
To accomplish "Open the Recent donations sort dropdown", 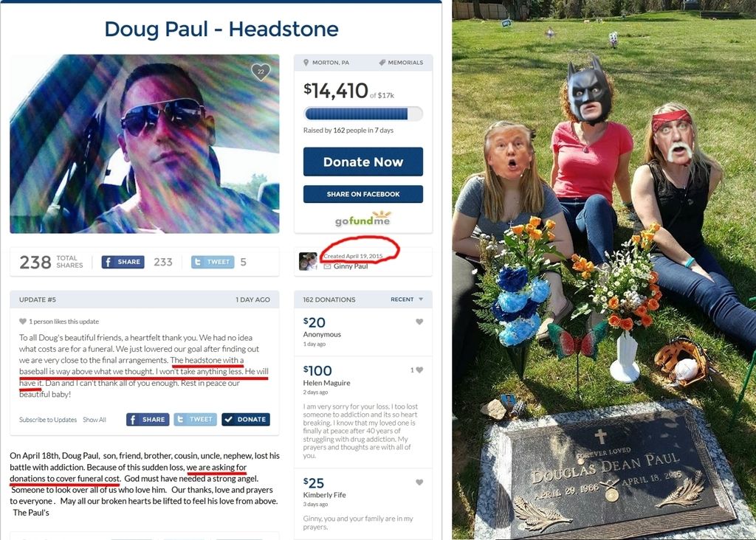I will (x=407, y=300).
